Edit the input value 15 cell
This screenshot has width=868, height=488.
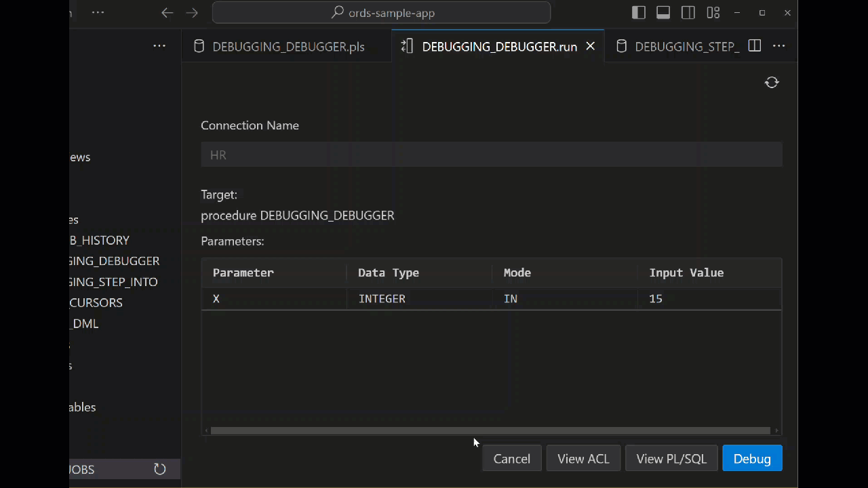(709, 298)
